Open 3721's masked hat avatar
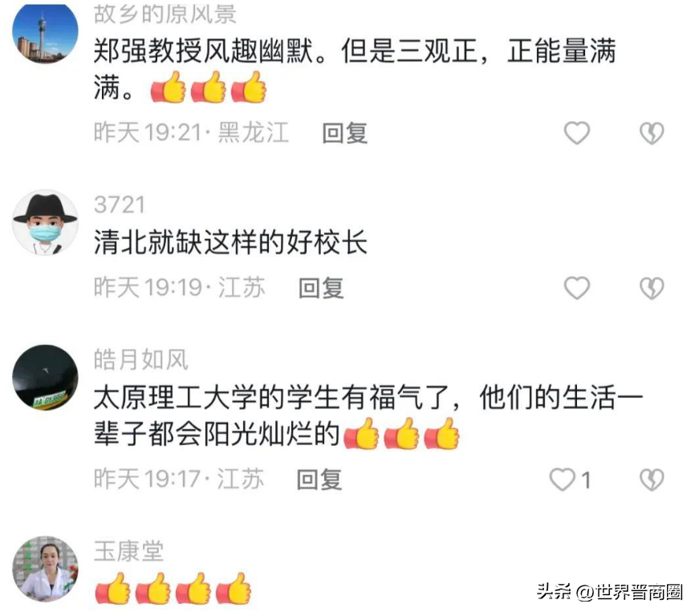699x616 pixels. coord(45,223)
